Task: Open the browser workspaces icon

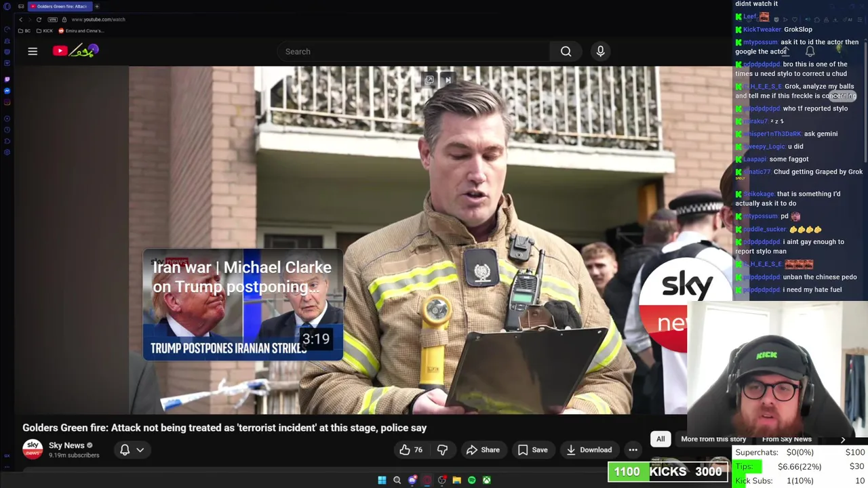Action: point(21,6)
